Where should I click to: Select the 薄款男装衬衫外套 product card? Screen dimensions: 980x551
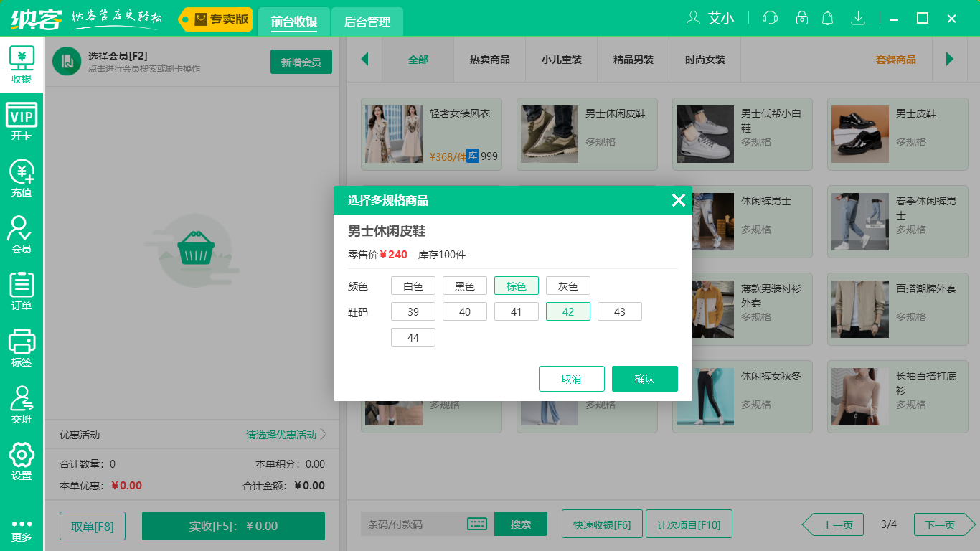(x=753, y=309)
